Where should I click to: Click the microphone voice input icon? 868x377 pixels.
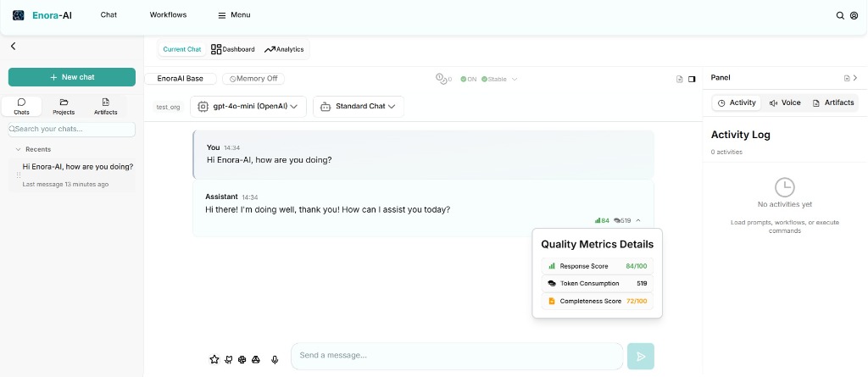click(x=275, y=359)
